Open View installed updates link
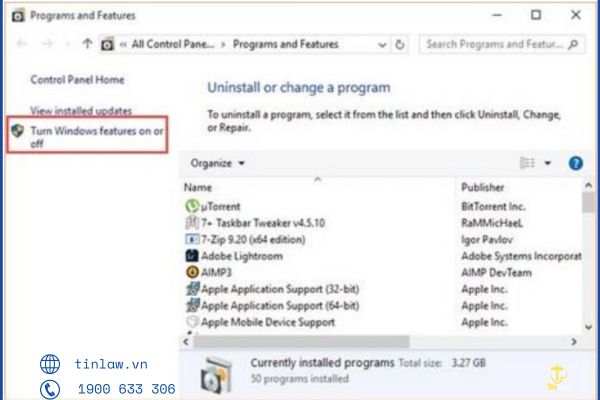The height and width of the screenshot is (400, 600). [x=81, y=111]
